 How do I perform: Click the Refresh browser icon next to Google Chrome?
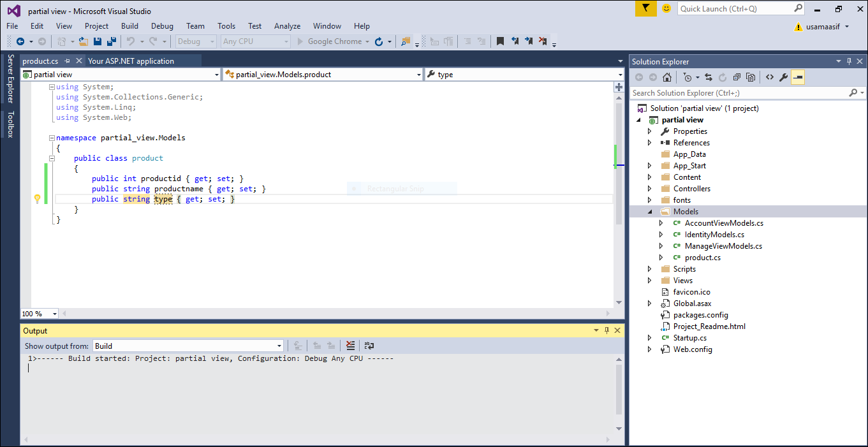(379, 41)
